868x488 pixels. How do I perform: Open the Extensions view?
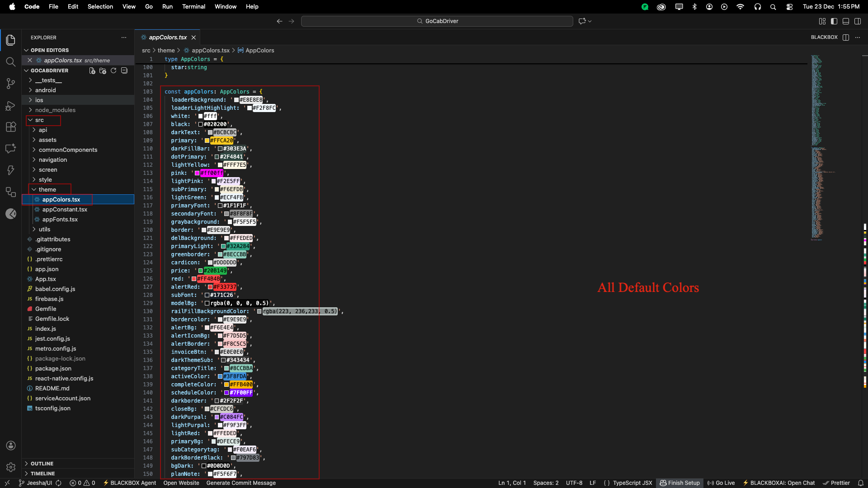click(10, 127)
